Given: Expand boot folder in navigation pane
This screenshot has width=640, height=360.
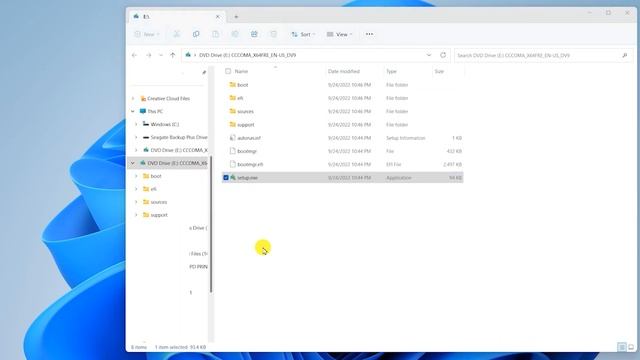Looking at the screenshot, I should click(136, 176).
